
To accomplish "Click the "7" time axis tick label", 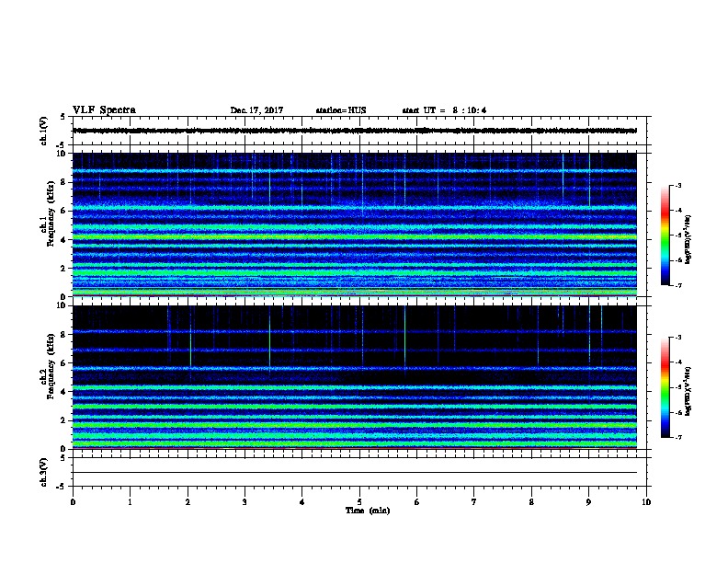I will [474, 501].
